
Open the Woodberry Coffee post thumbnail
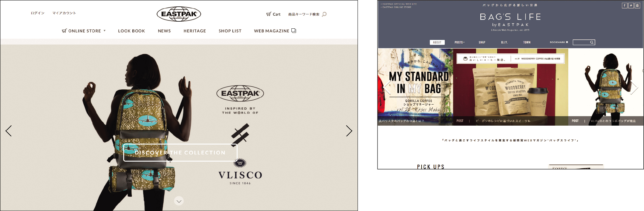(x=510, y=87)
